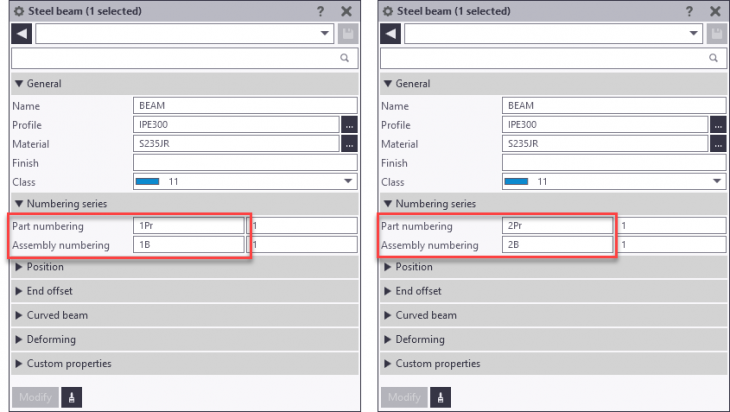
Task: Collapse General section in right panel
Action: 554,84
